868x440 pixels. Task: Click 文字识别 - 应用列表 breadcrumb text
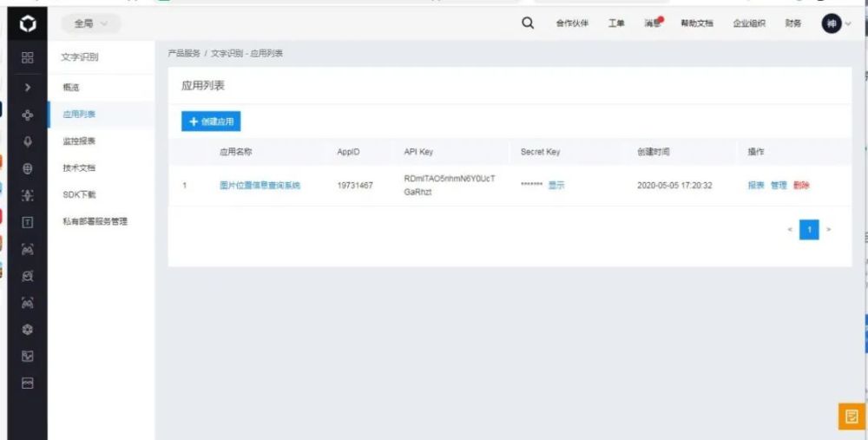pyautogui.click(x=247, y=54)
